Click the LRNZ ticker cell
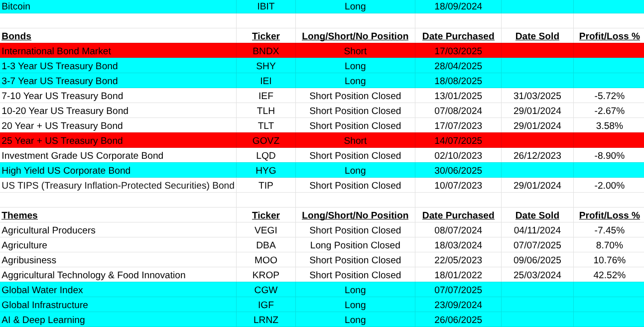This screenshot has width=644, height=327. pos(265,320)
